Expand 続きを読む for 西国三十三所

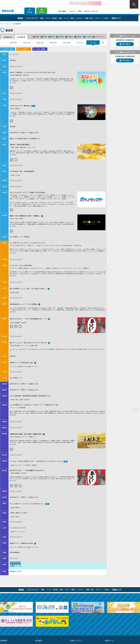[13, 226]
